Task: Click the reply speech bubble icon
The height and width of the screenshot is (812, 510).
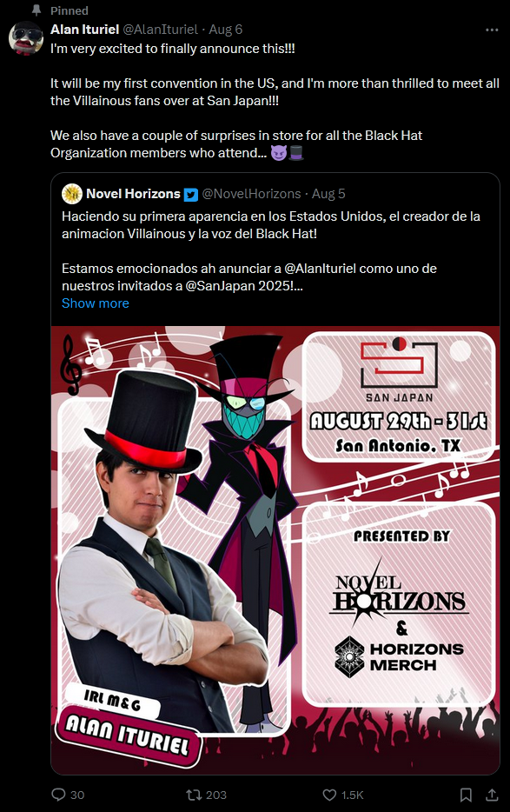Action: pos(58,795)
